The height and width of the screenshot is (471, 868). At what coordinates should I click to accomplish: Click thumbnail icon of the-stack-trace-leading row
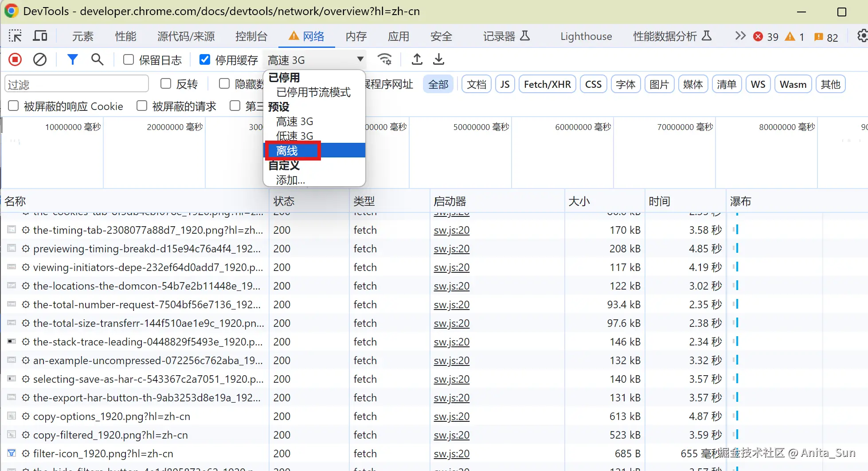tap(12, 341)
